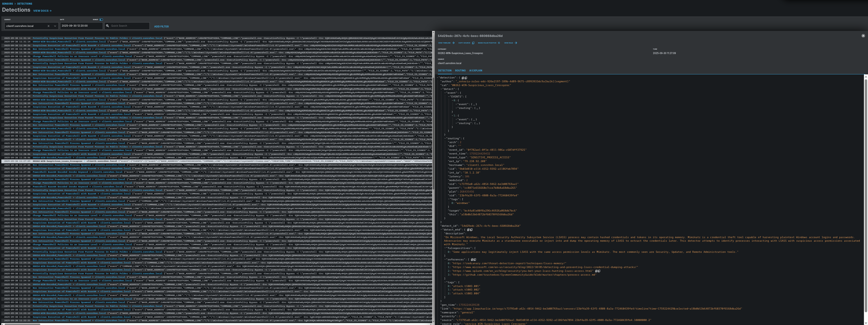
Task: Collapse the "EVENTS" array node
Action: click(449, 97)
